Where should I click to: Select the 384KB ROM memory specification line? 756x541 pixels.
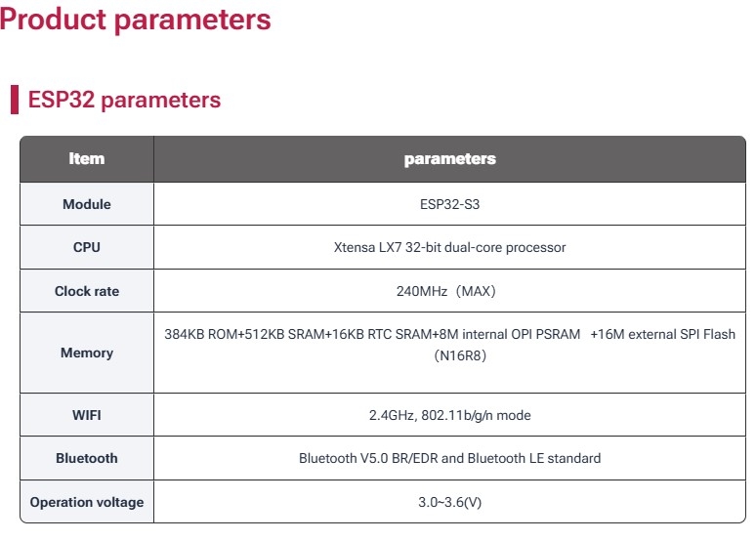(449, 334)
